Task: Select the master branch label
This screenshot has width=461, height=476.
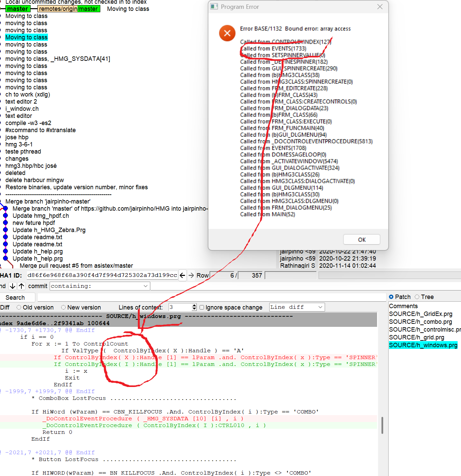Action: [18, 9]
